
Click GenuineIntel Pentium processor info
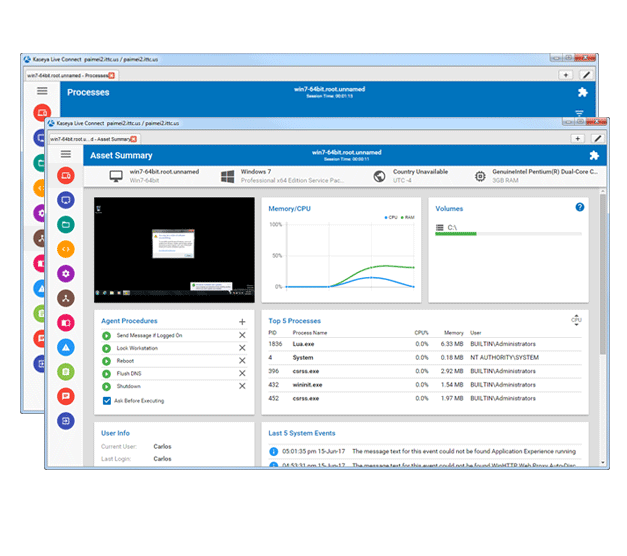(x=536, y=176)
